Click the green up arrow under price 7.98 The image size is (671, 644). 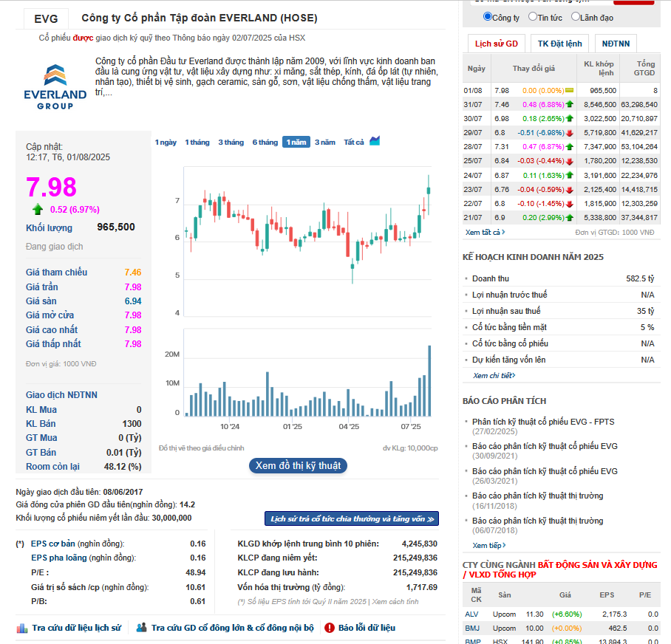coord(38,209)
